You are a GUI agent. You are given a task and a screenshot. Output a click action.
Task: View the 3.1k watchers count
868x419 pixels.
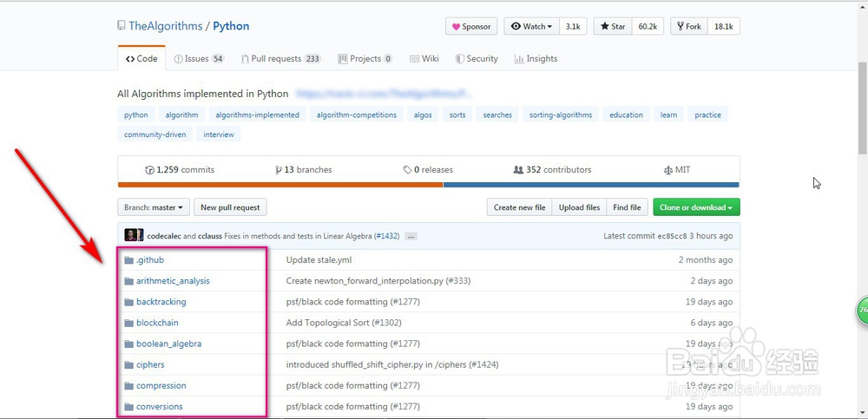(573, 26)
